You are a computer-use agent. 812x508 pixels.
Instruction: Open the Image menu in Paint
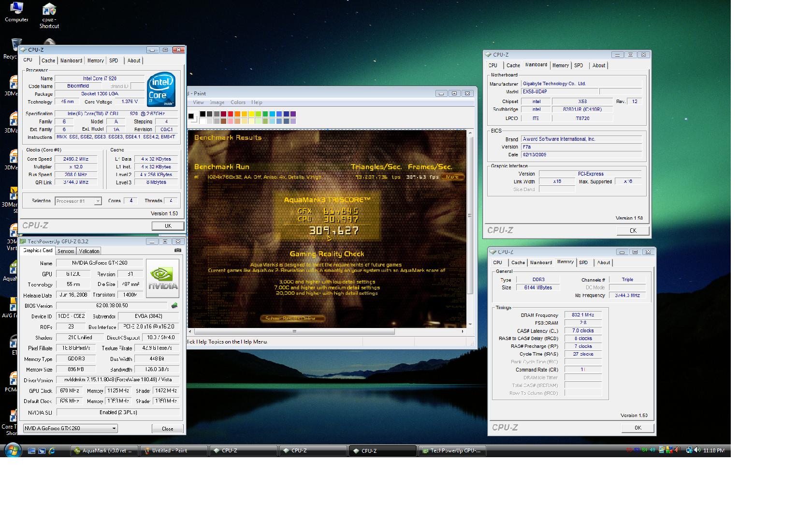click(x=217, y=103)
